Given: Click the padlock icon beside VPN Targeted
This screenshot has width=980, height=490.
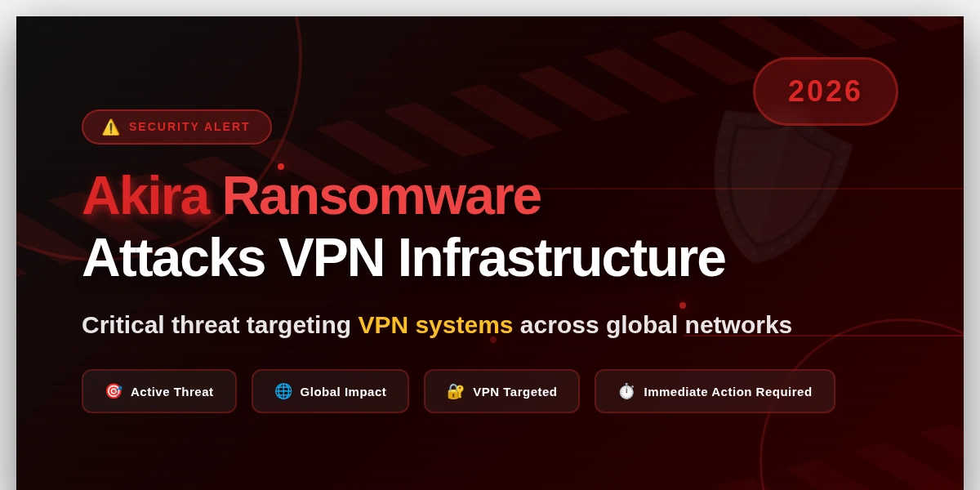Looking at the screenshot, I should [456, 391].
